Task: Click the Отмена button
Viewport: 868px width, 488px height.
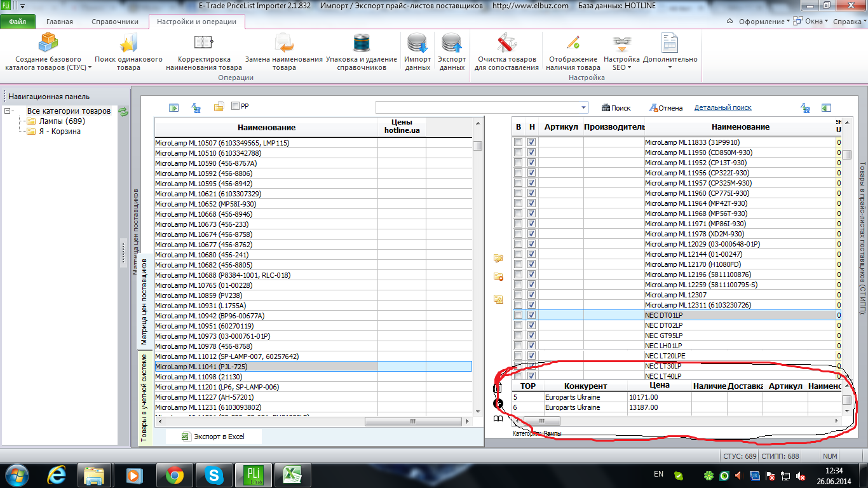Action: (665, 108)
